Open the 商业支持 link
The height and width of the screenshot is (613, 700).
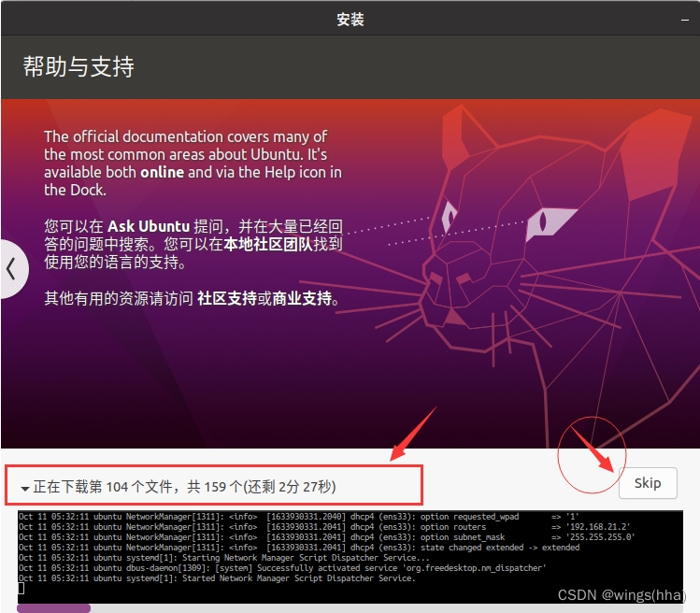pos(302,298)
